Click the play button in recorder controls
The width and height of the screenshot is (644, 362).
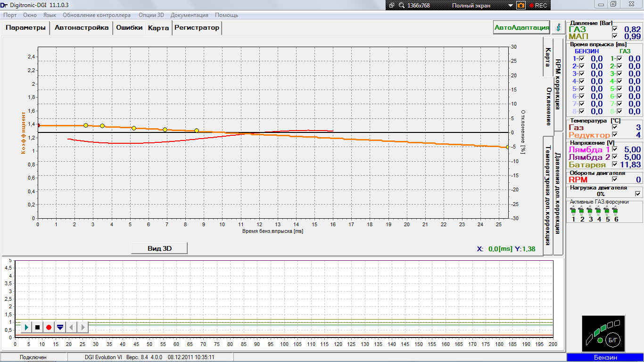[x=26, y=327]
